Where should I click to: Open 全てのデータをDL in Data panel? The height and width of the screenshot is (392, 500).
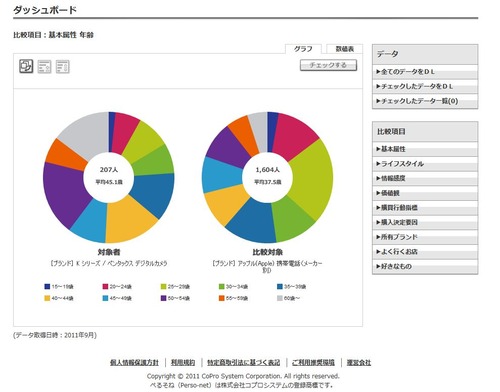pyautogui.click(x=425, y=72)
